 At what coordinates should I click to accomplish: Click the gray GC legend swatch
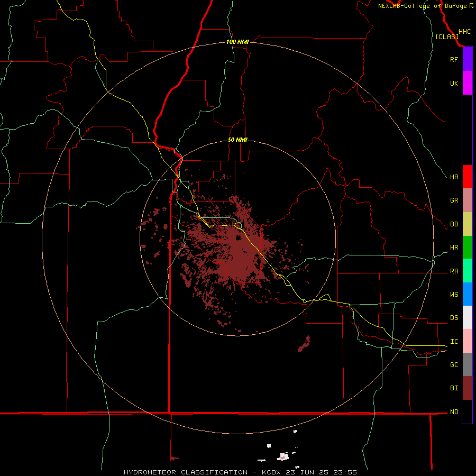[467, 364]
